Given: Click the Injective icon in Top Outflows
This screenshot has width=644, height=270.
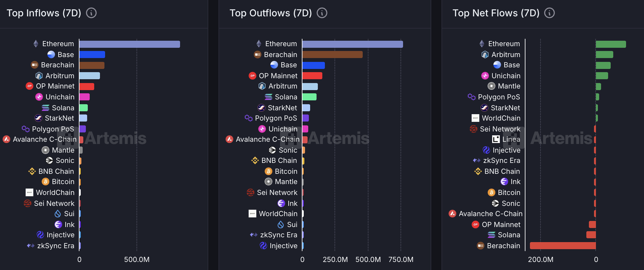Looking at the screenshot, I should pyautogui.click(x=263, y=246).
